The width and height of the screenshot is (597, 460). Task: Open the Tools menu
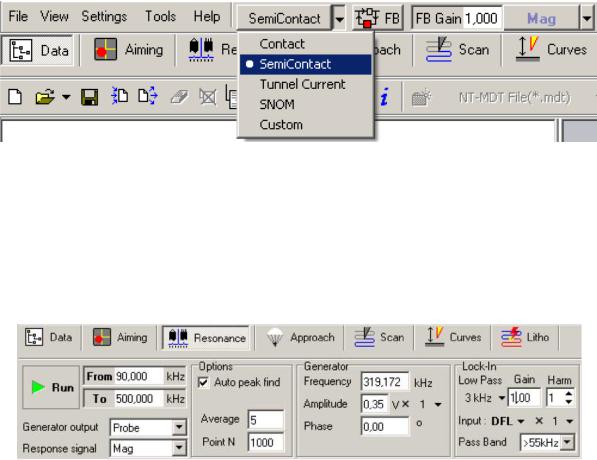coord(160,16)
